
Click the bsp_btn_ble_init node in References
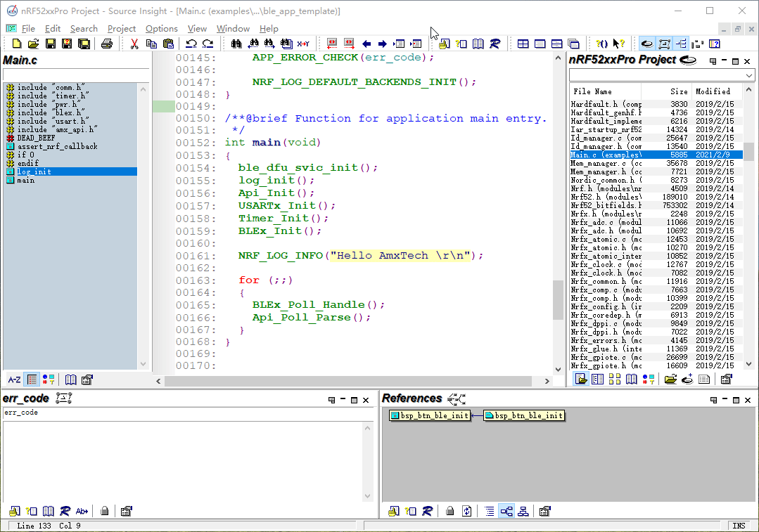430,415
